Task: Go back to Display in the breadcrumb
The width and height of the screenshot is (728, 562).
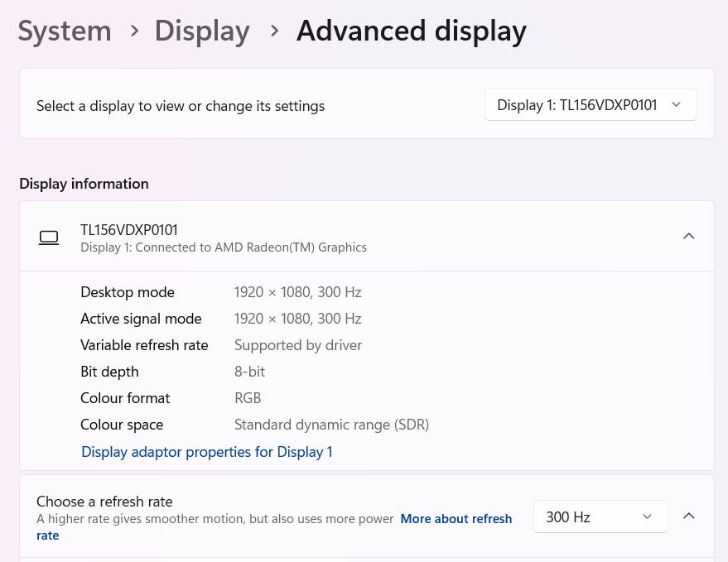Action: point(202,31)
